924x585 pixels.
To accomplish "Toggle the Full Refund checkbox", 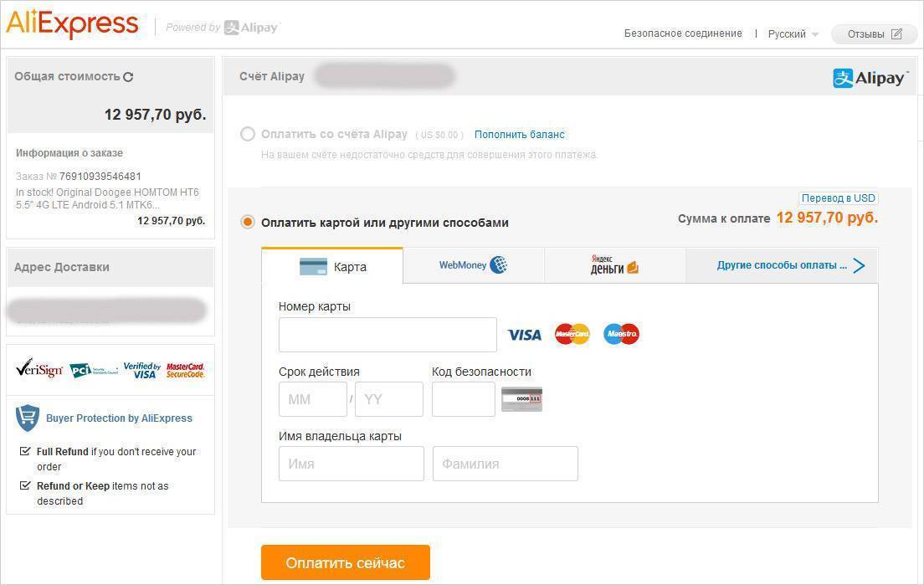I will tap(25, 451).
